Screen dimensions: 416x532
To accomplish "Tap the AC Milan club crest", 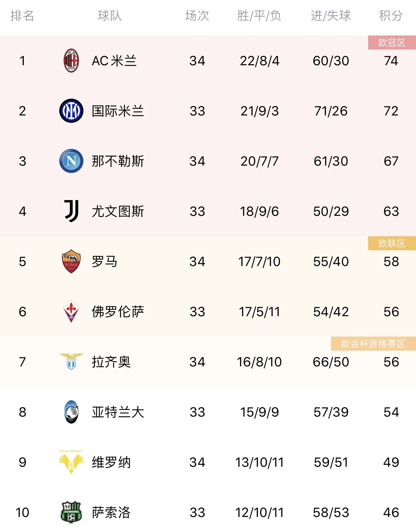I will [71, 61].
